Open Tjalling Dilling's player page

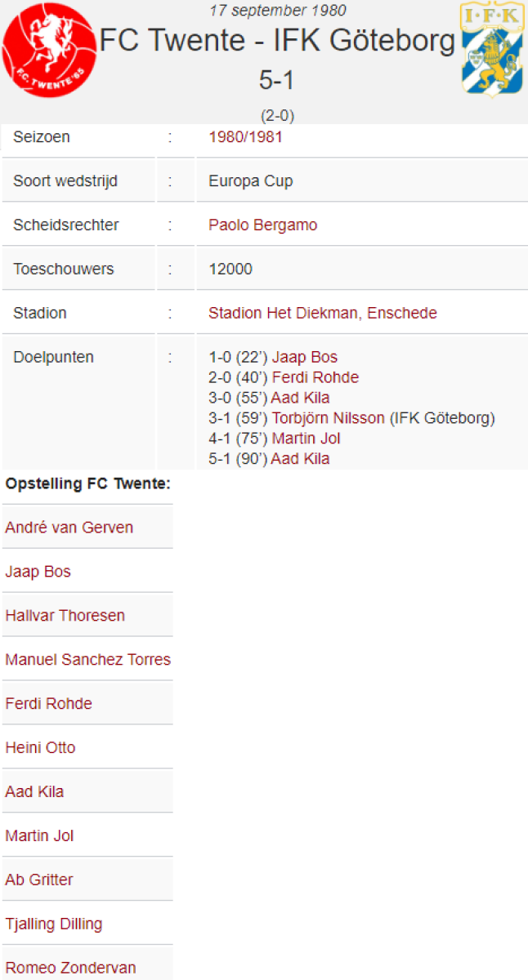(53, 924)
